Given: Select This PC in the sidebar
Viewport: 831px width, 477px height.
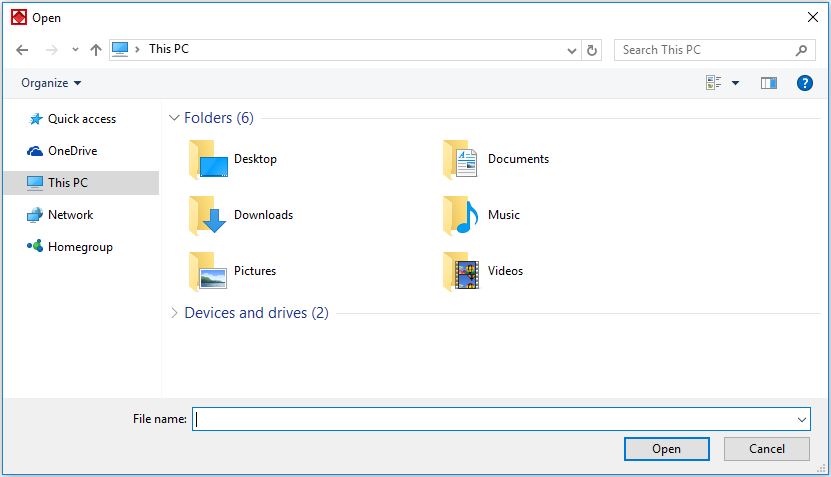Looking at the screenshot, I should [x=81, y=183].
